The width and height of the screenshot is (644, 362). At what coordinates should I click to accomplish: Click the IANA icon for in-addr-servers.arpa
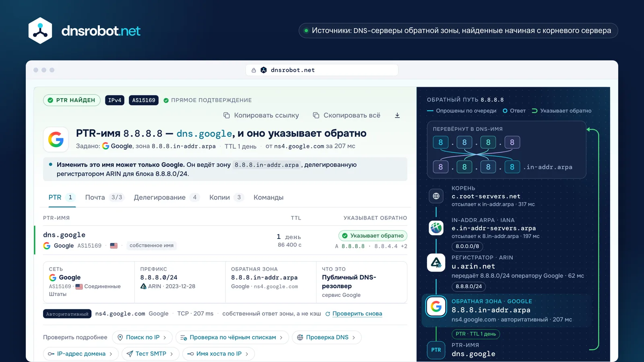coord(436,228)
